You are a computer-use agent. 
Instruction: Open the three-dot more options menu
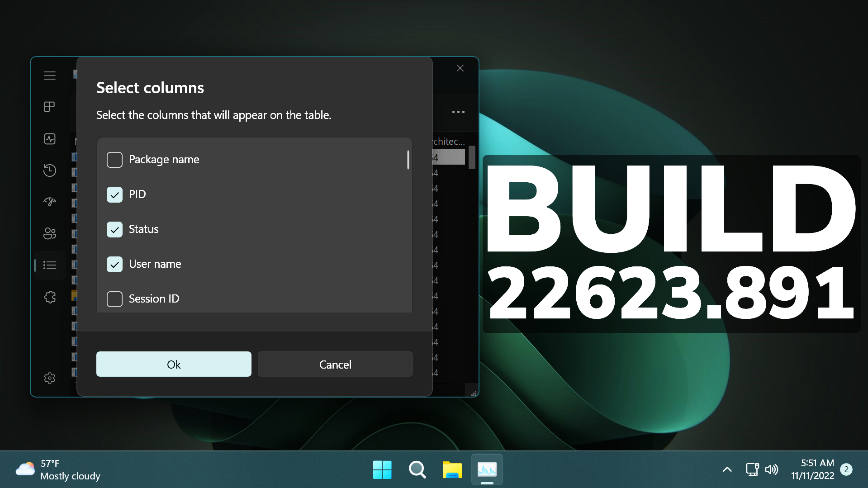[458, 112]
